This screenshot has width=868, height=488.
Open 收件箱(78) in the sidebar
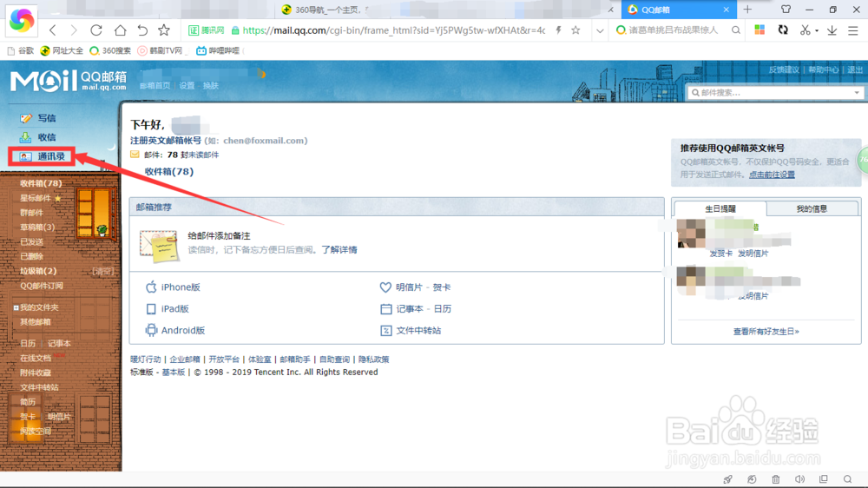point(41,183)
